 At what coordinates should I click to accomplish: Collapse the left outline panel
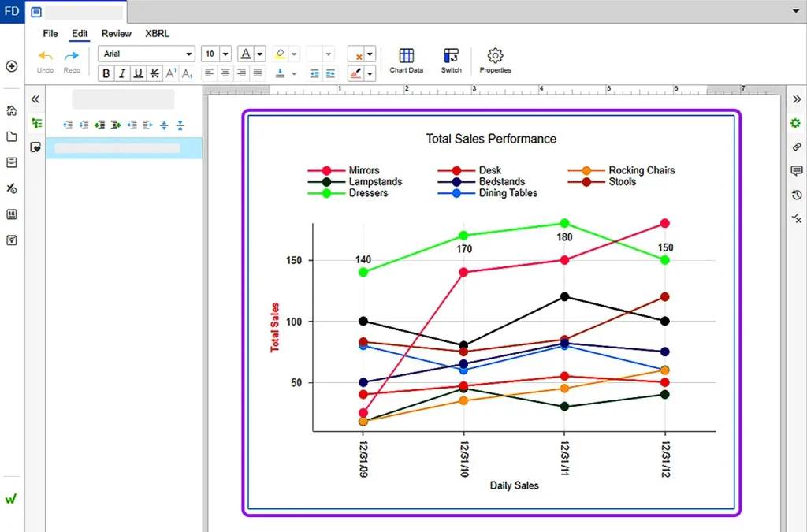(x=35, y=99)
